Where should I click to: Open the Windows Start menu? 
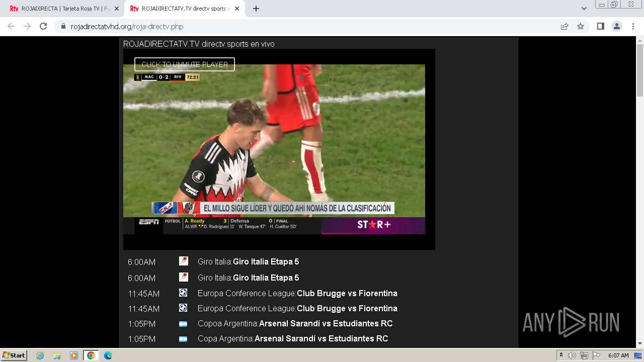(x=14, y=355)
